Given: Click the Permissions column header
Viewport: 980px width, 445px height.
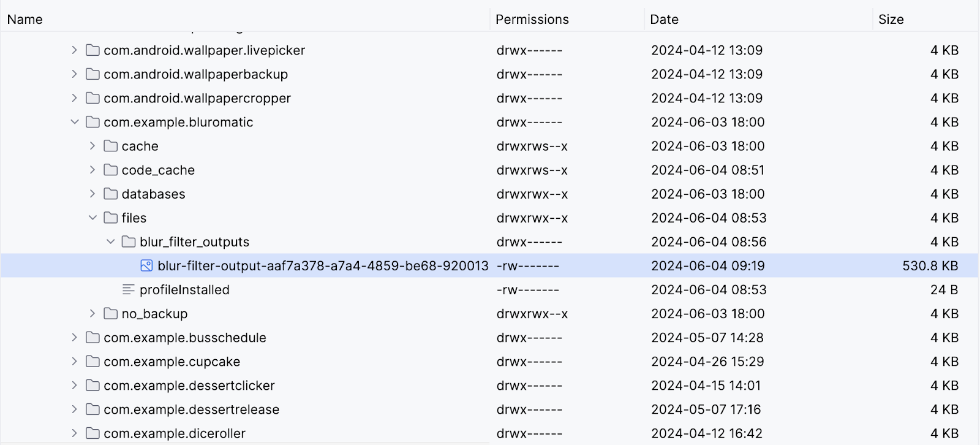Looking at the screenshot, I should click(x=532, y=20).
